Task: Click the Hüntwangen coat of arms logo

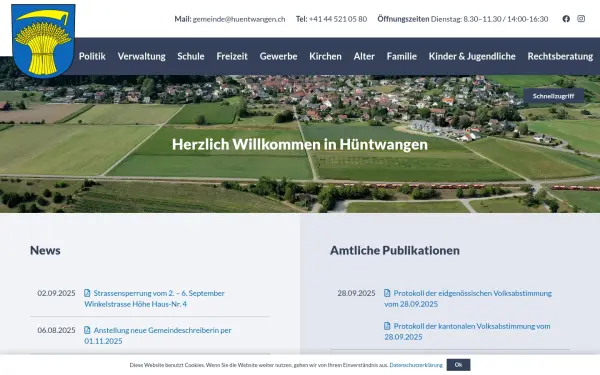Action: (x=43, y=41)
